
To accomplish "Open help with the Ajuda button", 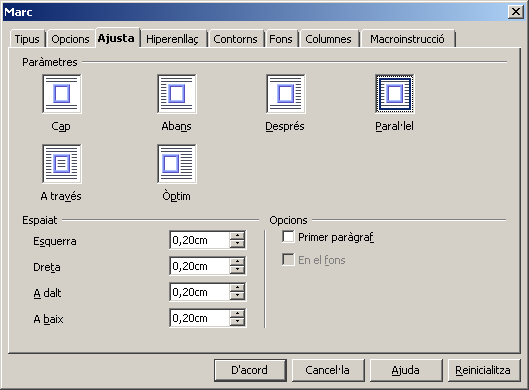I will pyautogui.click(x=406, y=370).
